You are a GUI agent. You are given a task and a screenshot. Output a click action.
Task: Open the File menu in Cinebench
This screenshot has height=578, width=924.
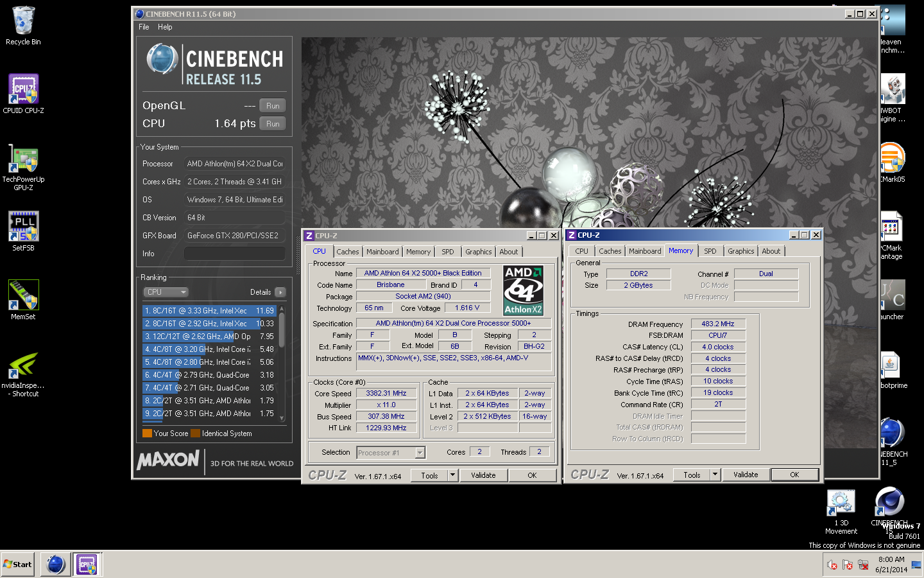(x=144, y=27)
